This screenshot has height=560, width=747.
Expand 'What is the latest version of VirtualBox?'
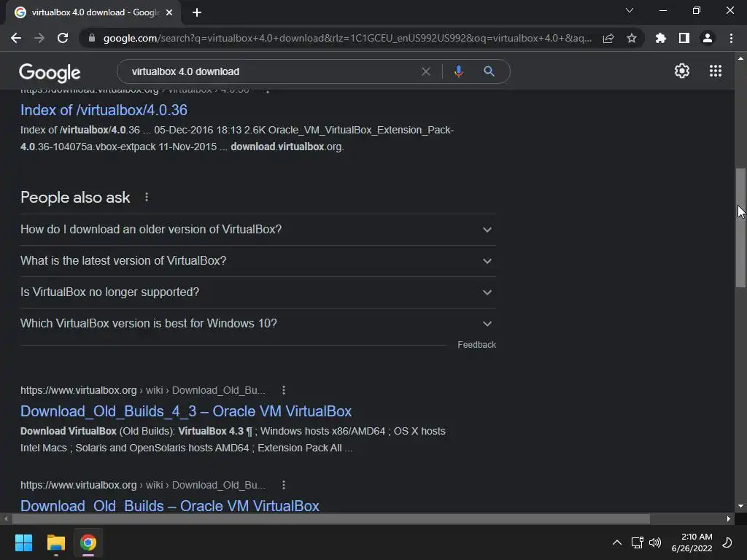[x=258, y=261]
